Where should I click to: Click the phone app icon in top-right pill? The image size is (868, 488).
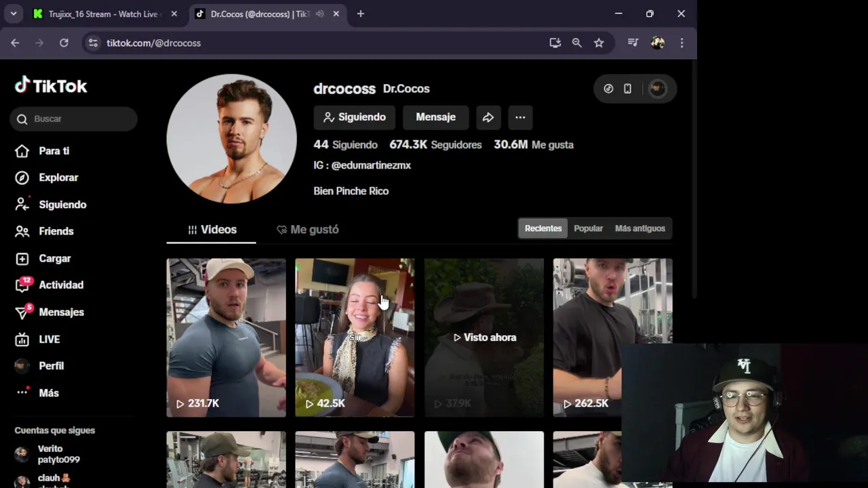(627, 89)
